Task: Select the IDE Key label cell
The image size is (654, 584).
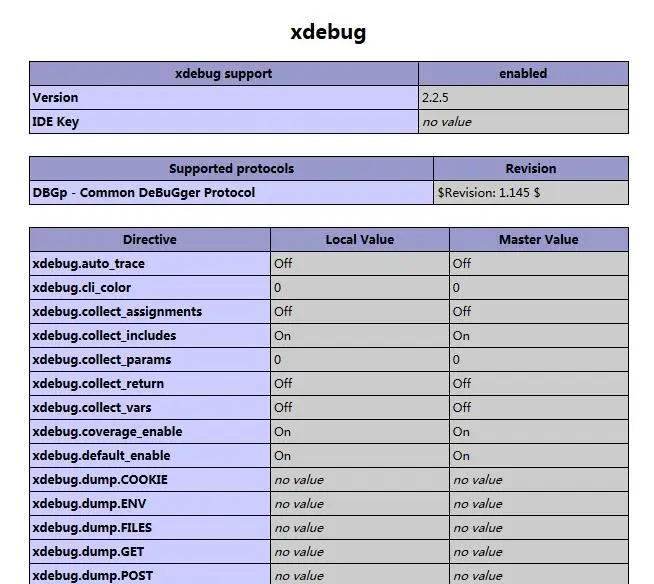Action: tap(224, 122)
